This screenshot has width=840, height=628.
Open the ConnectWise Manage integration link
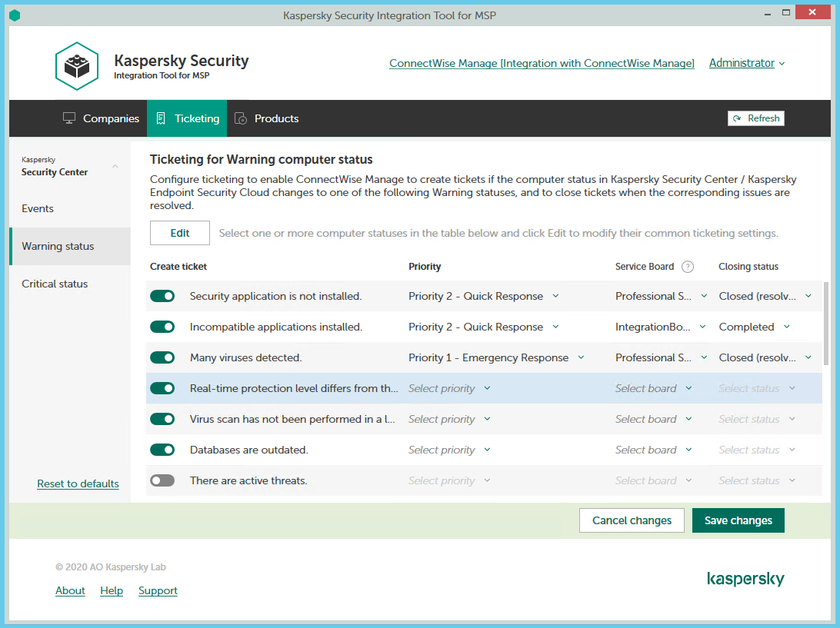click(542, 63)
